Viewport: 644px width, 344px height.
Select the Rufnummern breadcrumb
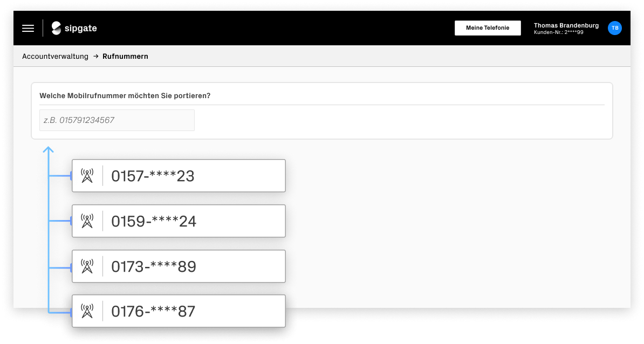coord(125,56)
